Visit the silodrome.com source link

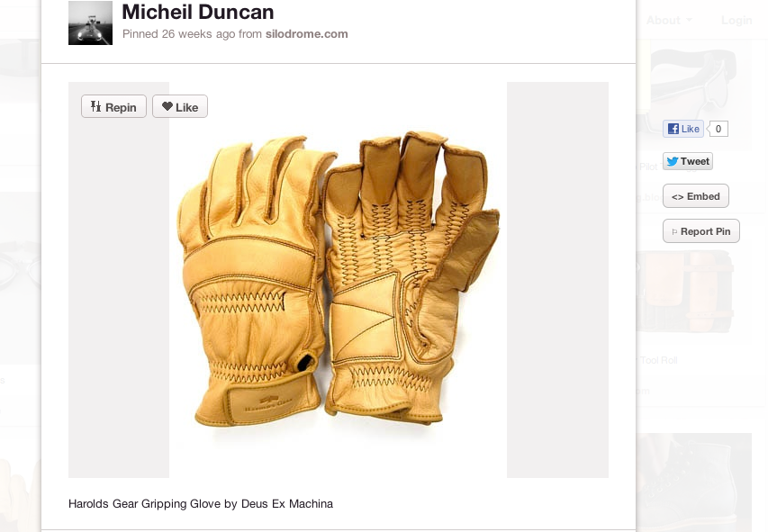[x=307, y=34]
